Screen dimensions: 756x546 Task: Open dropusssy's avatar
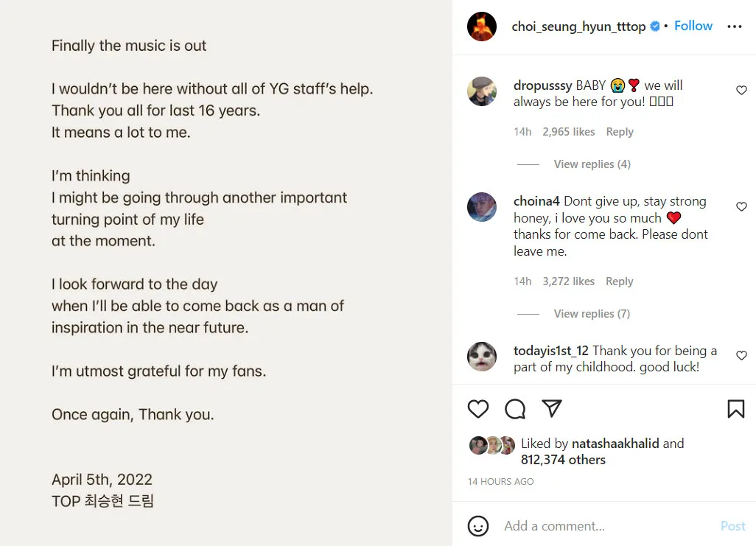482,91
